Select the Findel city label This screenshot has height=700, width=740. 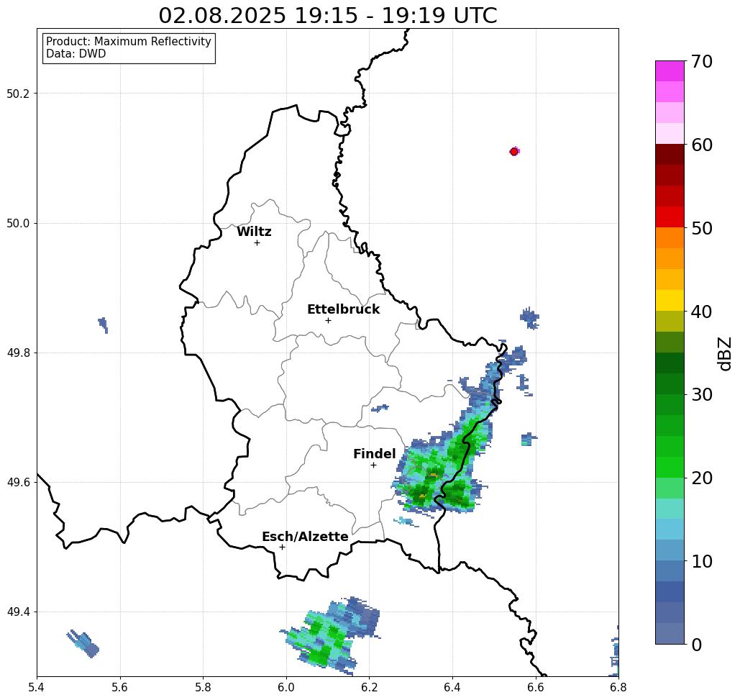coord(374,454)
